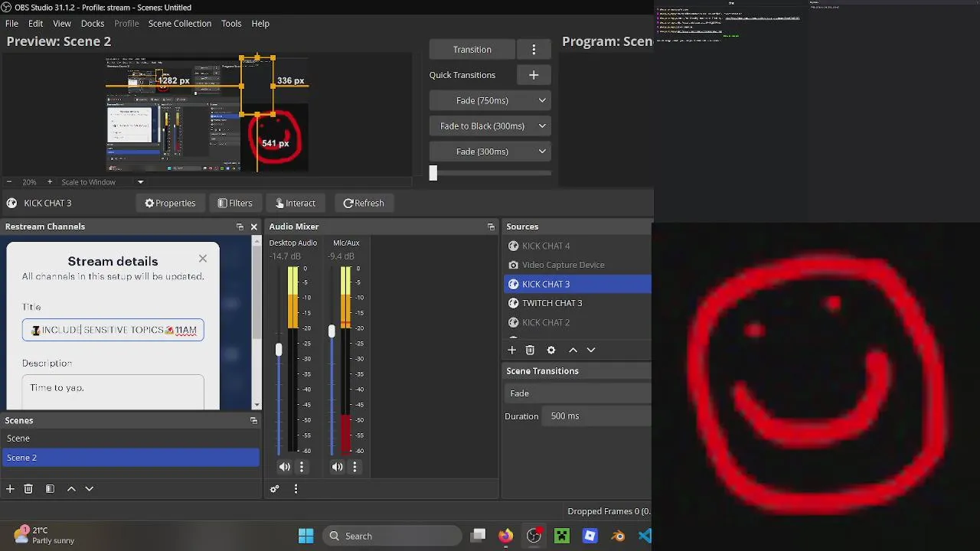Move scene up in Scenes toolbar

[71, 488]
